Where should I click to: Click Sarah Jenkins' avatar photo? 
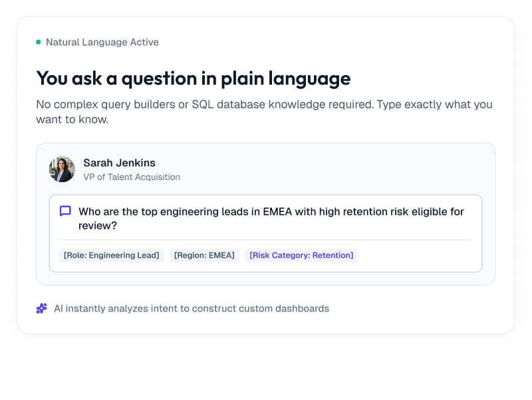click(x=62, y=169)
